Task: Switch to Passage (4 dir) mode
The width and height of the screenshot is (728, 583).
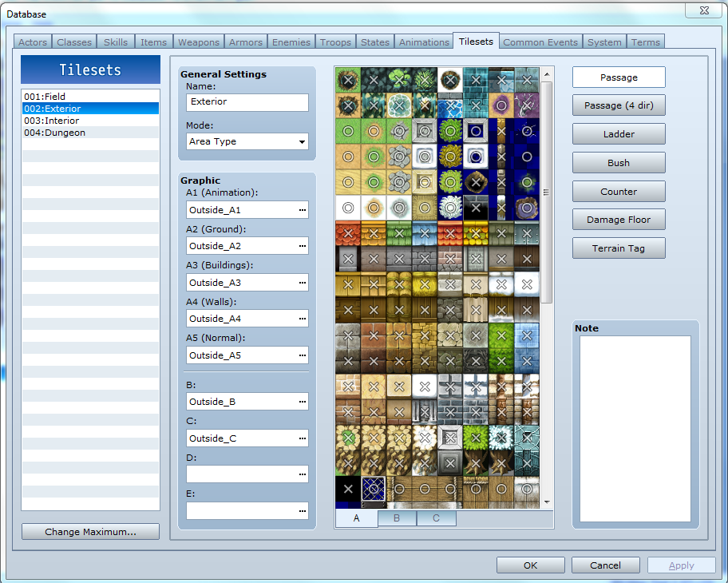Action: pyautogui.click(x=618, y=105)
